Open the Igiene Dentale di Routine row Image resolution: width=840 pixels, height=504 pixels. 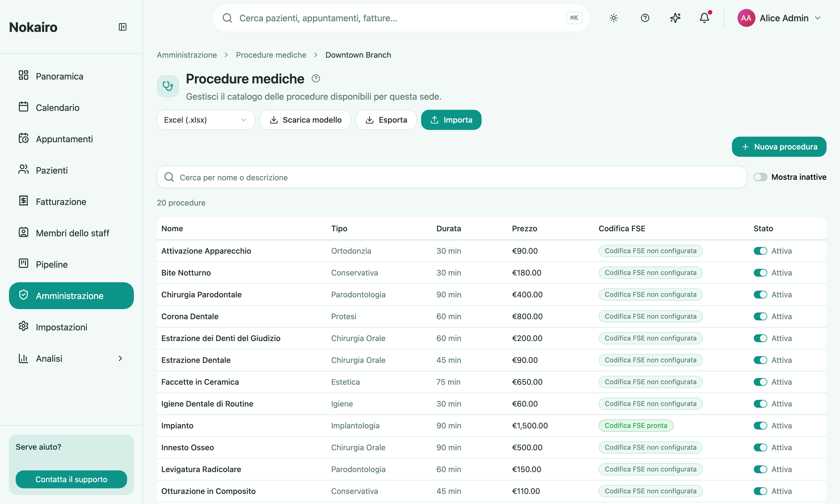[491, 404]
